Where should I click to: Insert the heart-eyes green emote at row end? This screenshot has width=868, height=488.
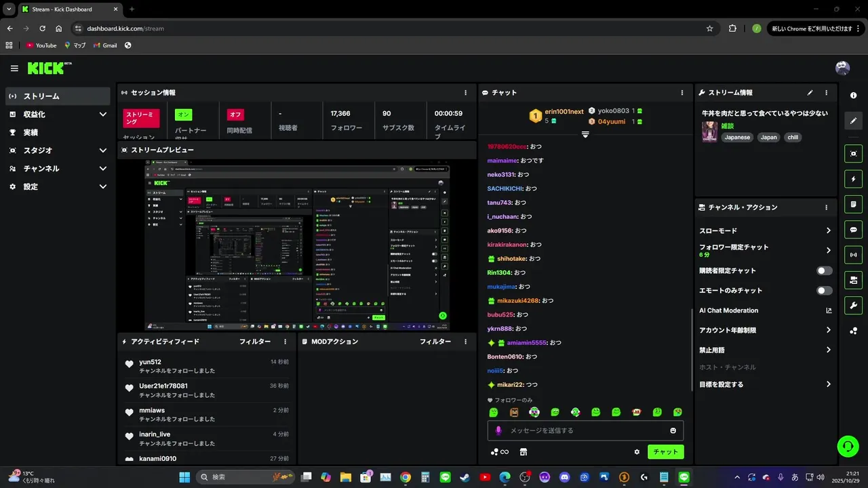pos(677,412)
